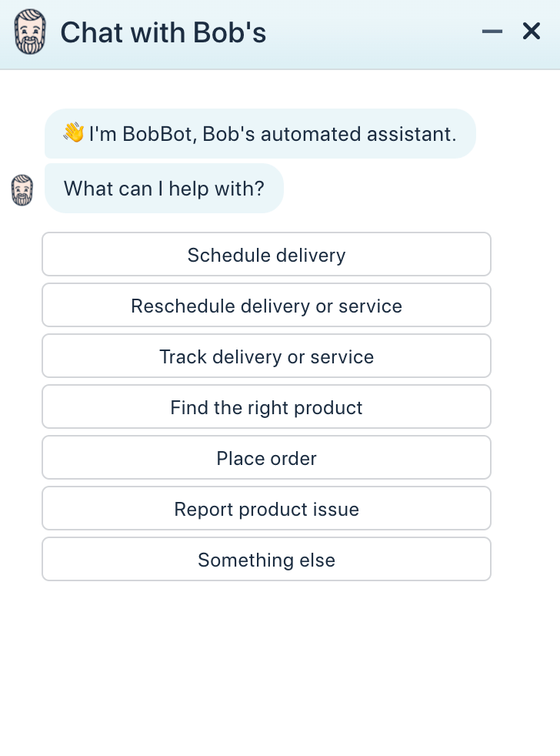560x756 pixels.
Task: Click the waving hand emoji in the greeting
Action: tap(73, 133)
